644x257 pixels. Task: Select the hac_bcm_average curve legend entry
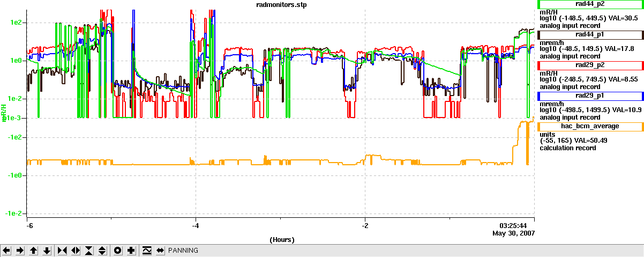click(590, 127)
